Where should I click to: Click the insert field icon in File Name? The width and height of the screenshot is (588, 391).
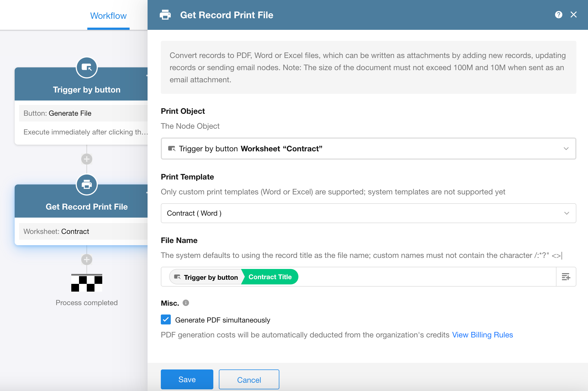click(566, 277)
